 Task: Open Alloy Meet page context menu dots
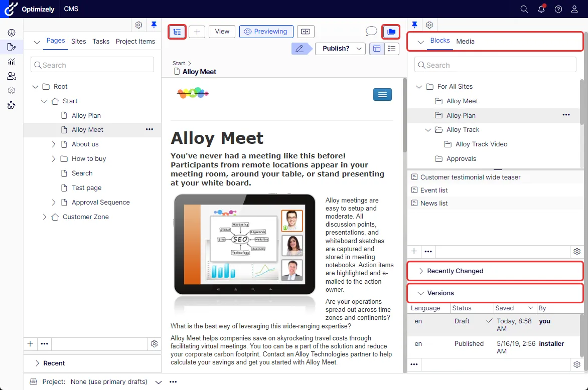(x=149, y=129)
